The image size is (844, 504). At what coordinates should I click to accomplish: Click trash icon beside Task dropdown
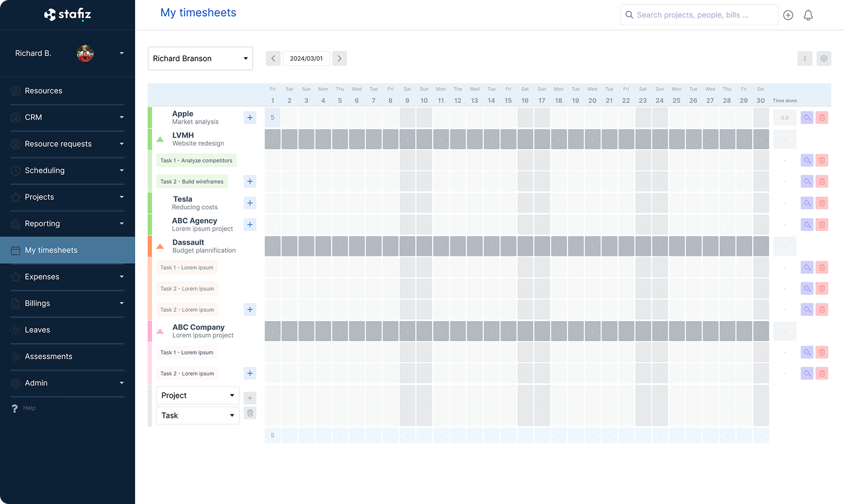click(250, 413)
